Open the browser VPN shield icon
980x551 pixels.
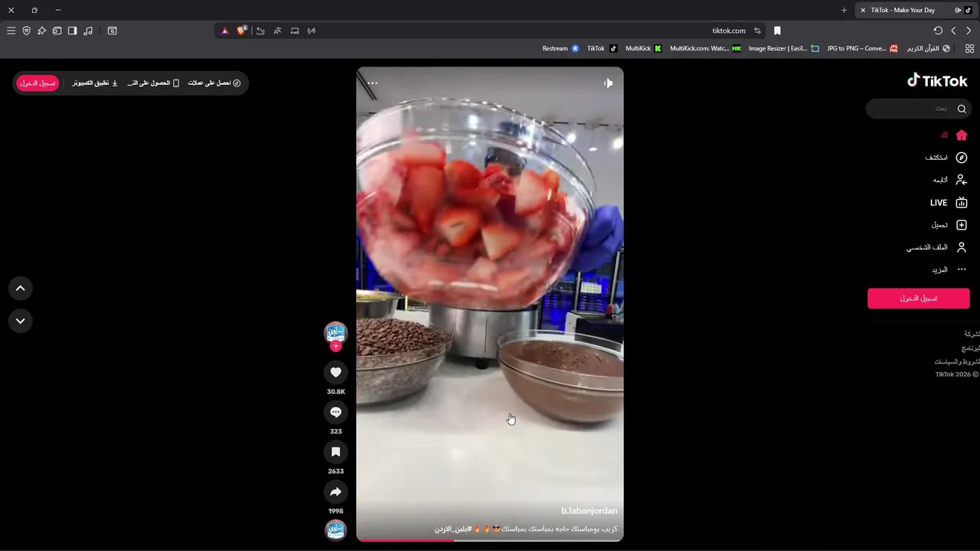26,31
